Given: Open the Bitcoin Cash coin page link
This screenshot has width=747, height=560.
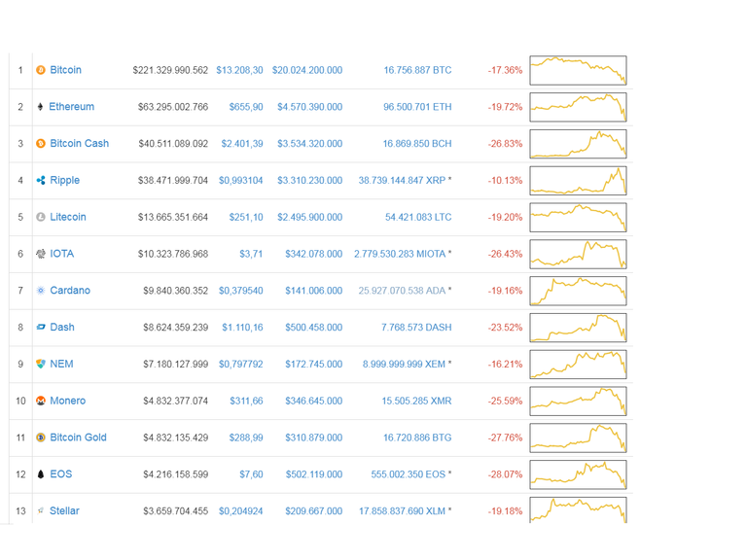Looking at the screenshot, I should [79, 143].
